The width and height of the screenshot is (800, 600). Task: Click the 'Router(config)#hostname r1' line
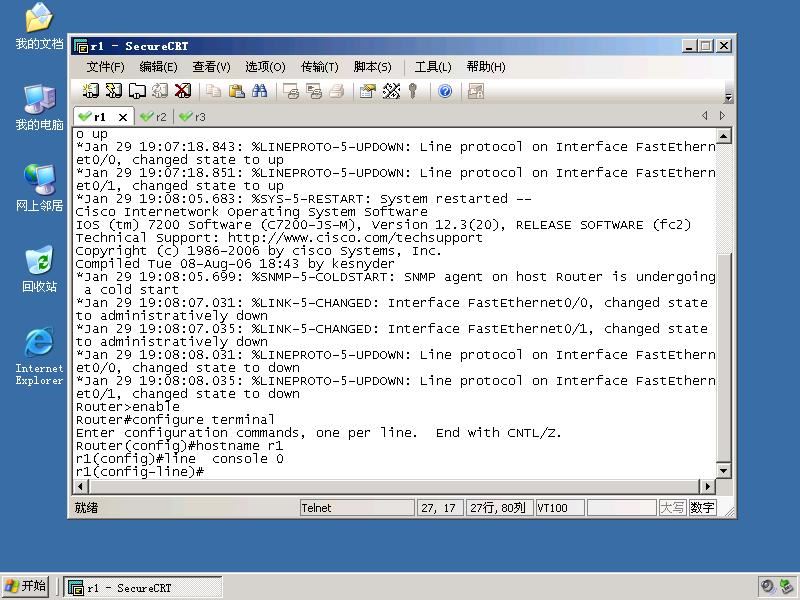pos(179,446)
